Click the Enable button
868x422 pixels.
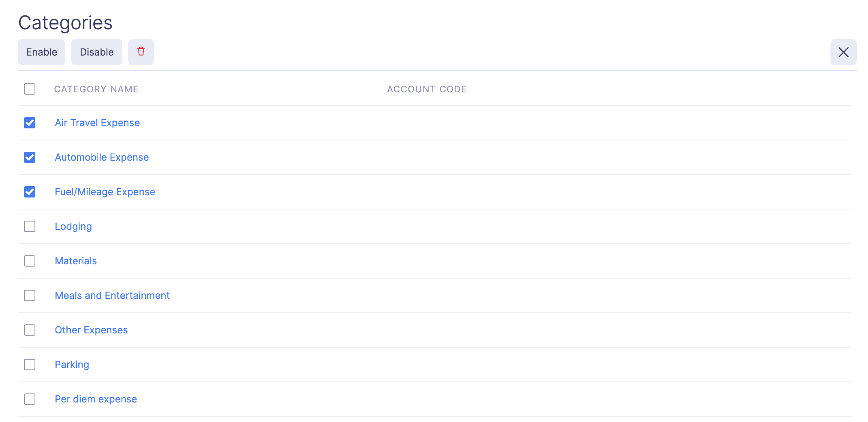(41, 52)
